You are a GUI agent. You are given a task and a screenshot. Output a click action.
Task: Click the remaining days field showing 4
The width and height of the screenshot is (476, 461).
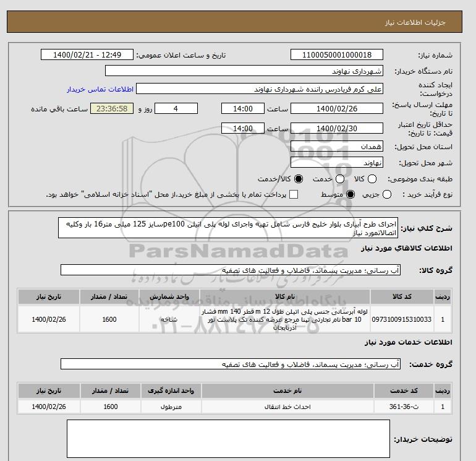click(176, 108)
